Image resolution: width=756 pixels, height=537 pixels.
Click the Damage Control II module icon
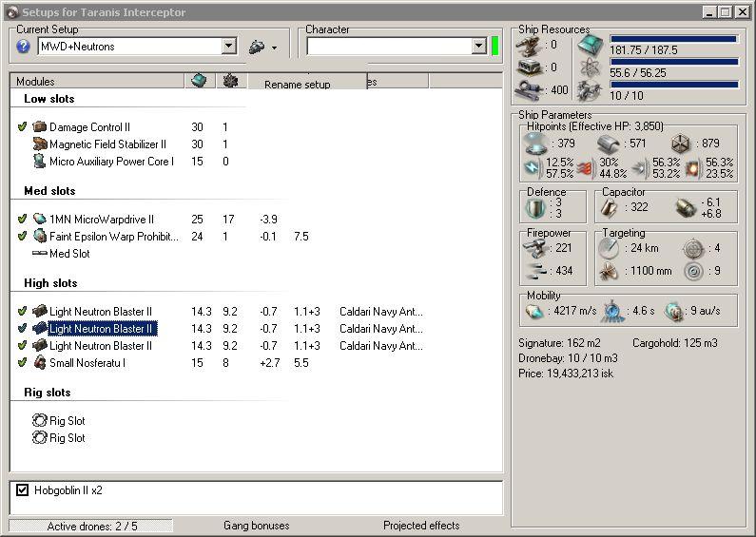[x=40, y=126]
